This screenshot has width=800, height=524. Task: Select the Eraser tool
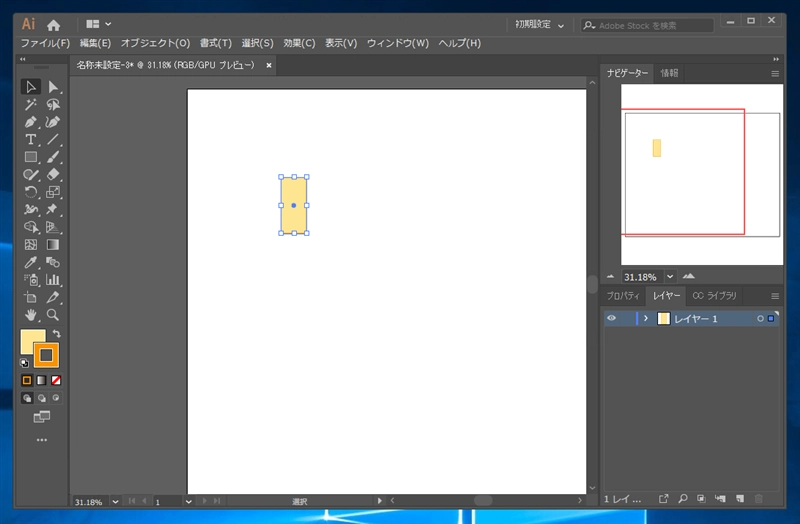click(53, 174)
